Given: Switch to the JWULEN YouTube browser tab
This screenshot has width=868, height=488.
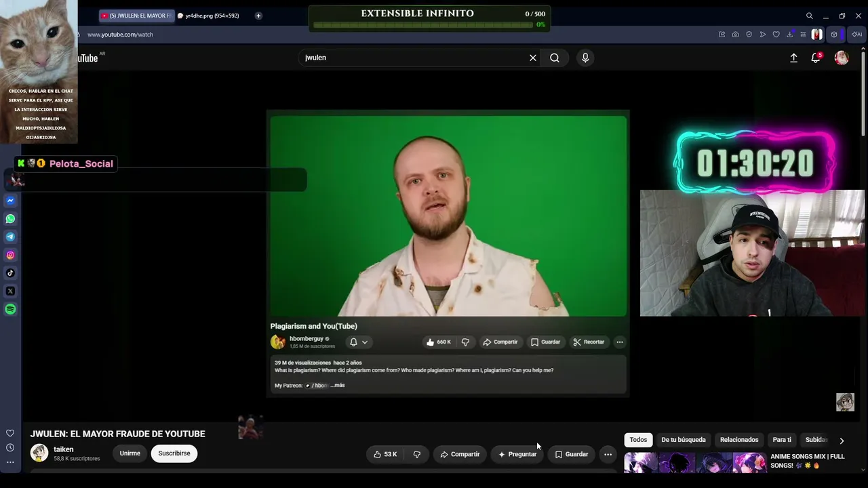Looking at the screenshot, I should (136, 16).
